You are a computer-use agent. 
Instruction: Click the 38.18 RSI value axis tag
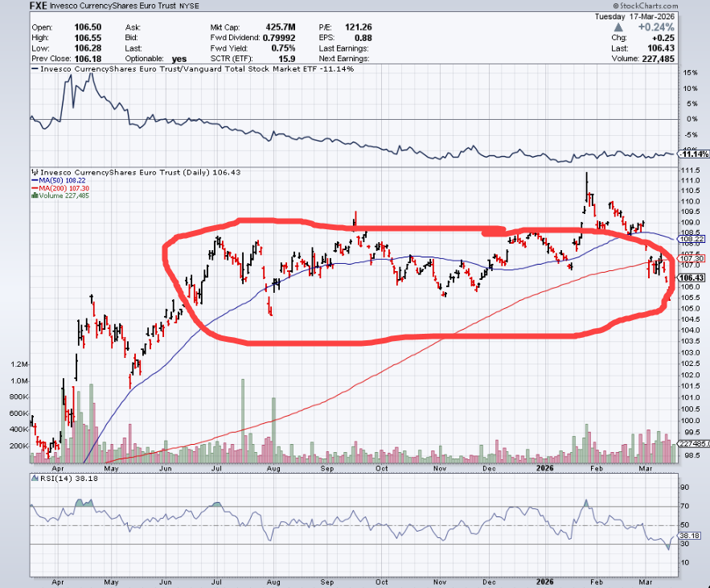[x=692, y=534]
